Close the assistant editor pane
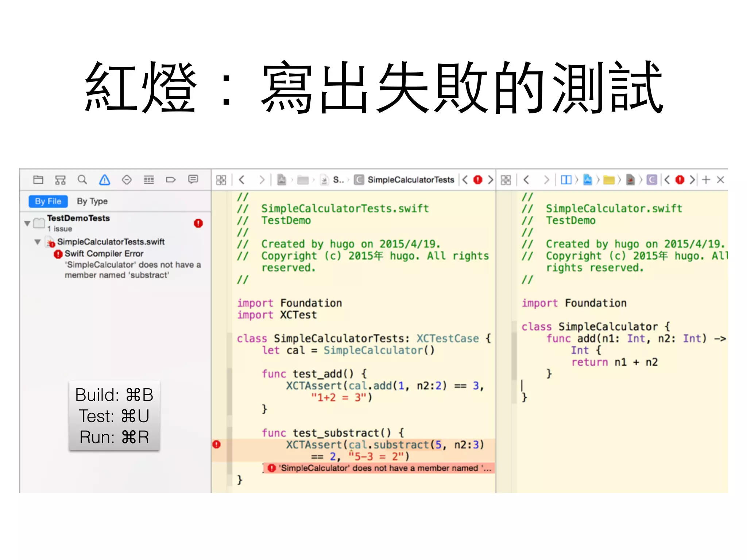The height and width of the screenshot is (560, 747). pos(720,180)
